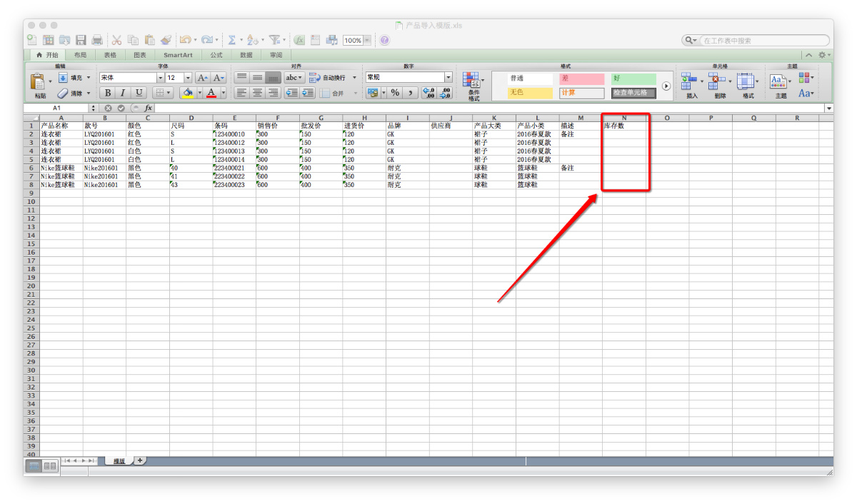Show the Formula Builder fx toolbar icon
Image resolution: width=857 pixels, height=504 pixels.
point(299,41)
